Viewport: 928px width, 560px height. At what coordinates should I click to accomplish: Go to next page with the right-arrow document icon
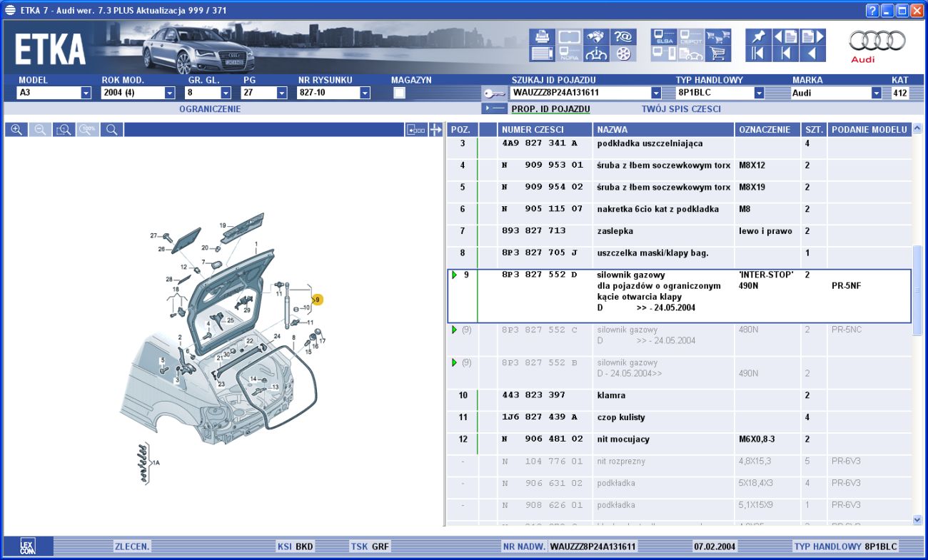[813, 36]
